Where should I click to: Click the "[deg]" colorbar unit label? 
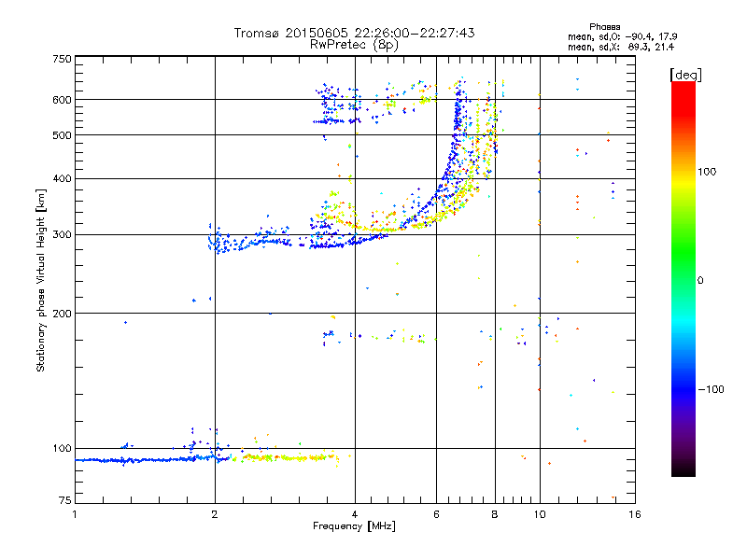point(685,75)
